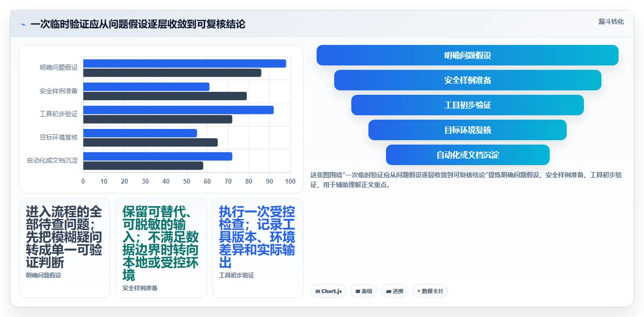Click the dark bar for 目标环境复核
This screenshot has height=317, width=644.
click(150, 143)
